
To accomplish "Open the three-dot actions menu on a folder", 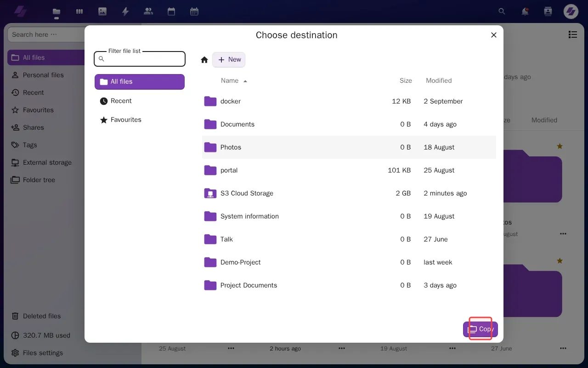I will point(563,234).
